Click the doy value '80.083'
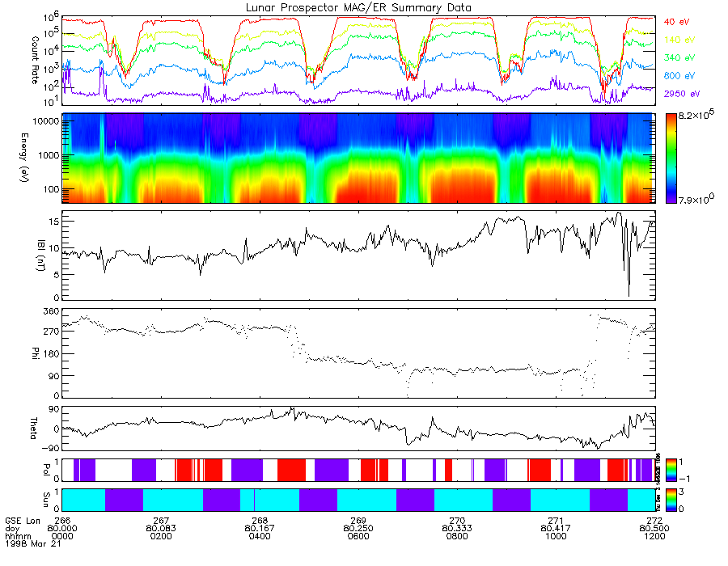The width and height of the screenshot is (728, 566). tap(161, 529)
